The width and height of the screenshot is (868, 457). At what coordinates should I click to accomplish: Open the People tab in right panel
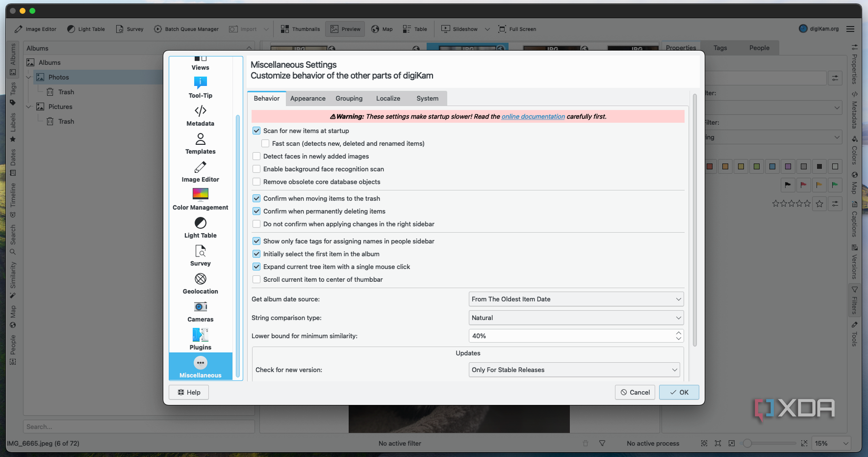click(x=759, y=48)
